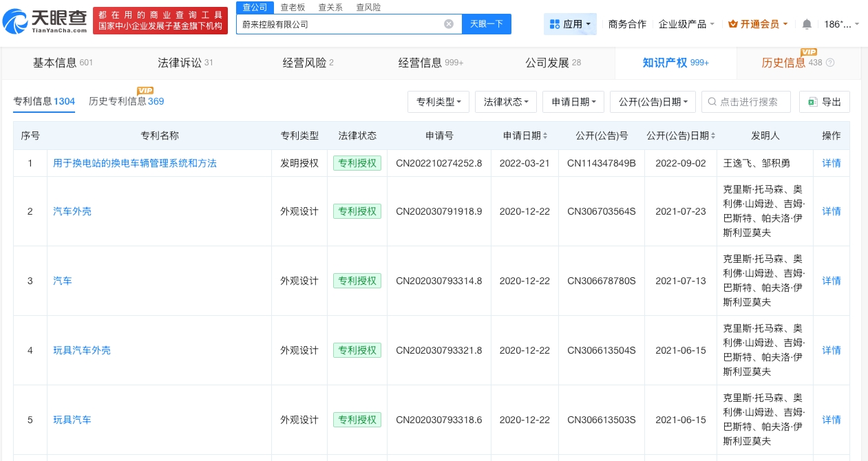Open the 经营信息 tab
This screenshot has height=461, width=868.
430,63
